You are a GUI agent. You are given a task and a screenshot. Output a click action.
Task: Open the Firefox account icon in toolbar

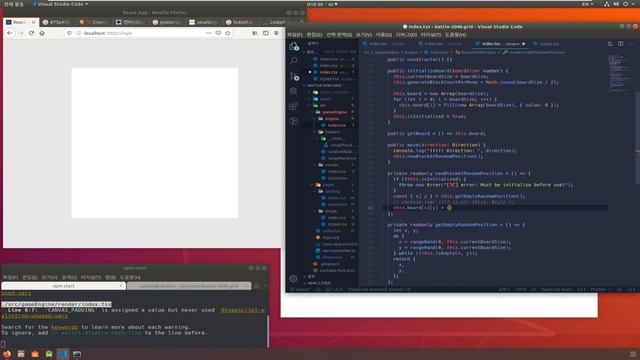[276, 33]
